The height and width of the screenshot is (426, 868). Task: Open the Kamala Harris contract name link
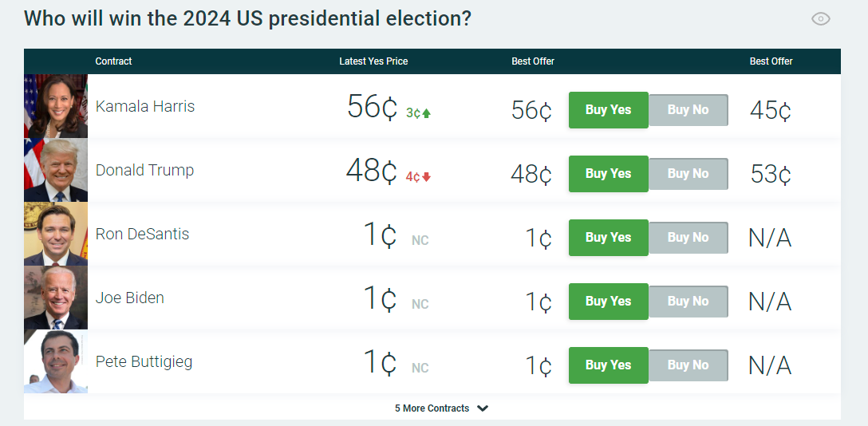pyautogui.click(x=145, y=107)
